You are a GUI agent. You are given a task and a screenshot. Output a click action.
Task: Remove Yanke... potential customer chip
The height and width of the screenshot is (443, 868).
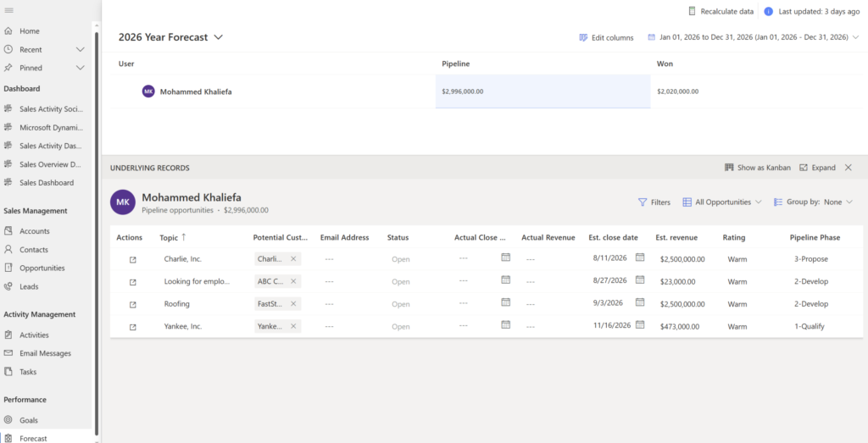[x=293, y=326]
